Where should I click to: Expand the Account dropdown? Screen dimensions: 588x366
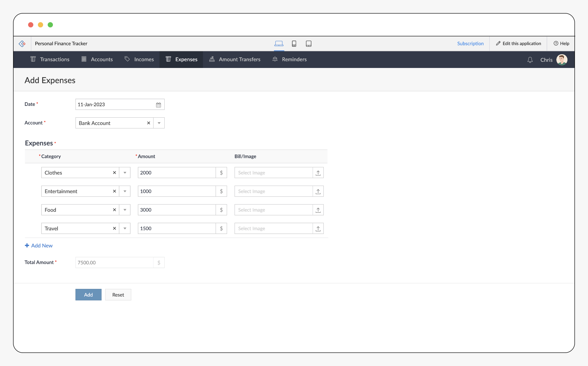point(159,123)
